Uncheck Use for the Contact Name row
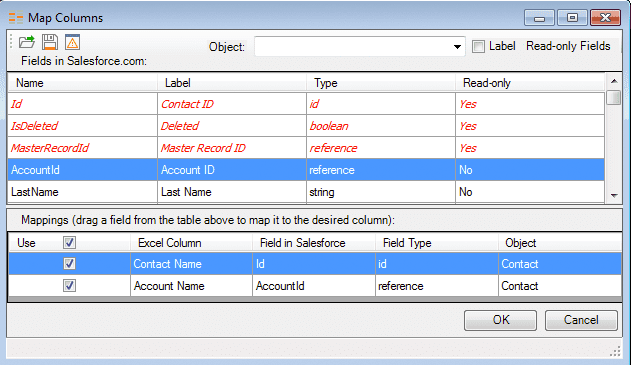Viewport: 631px width, 365px height. tap(69, 264)
